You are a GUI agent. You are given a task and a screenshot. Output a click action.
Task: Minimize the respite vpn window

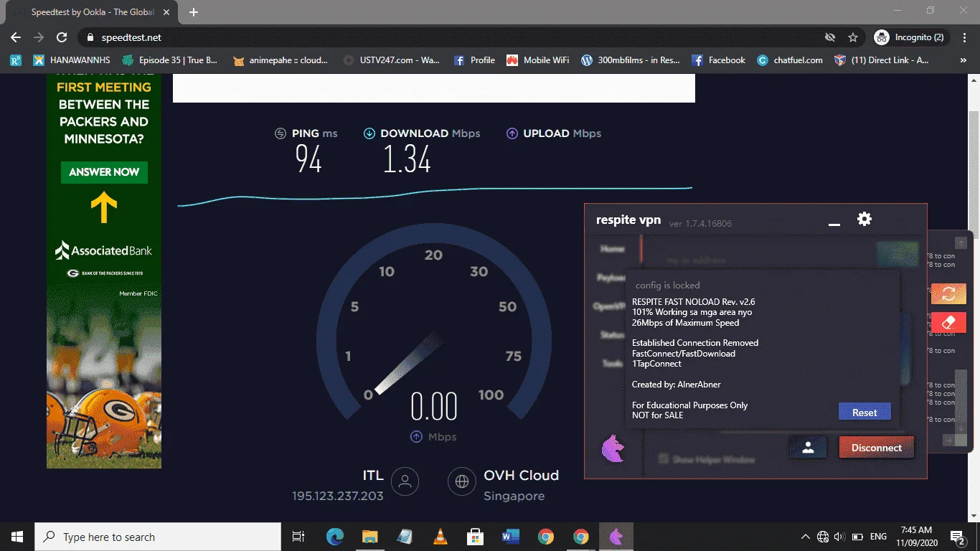pyautogui.click(x=834, y=225)
